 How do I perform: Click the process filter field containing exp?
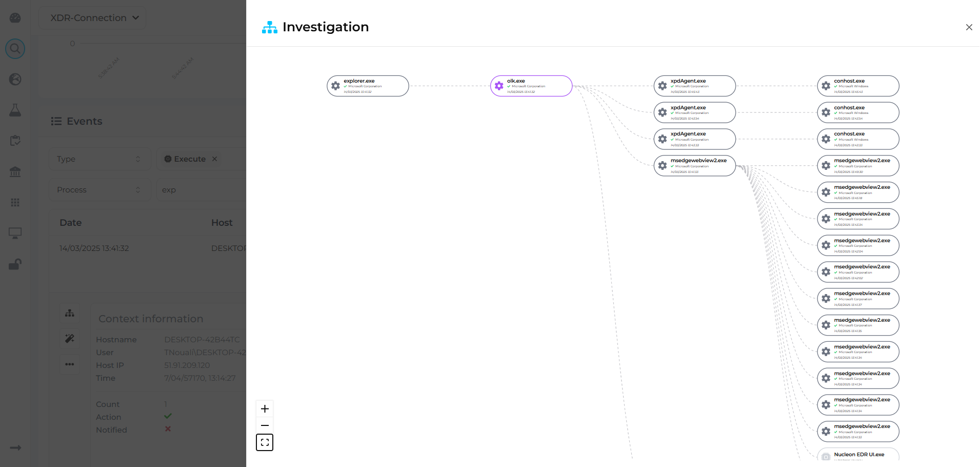coord(201,190)
